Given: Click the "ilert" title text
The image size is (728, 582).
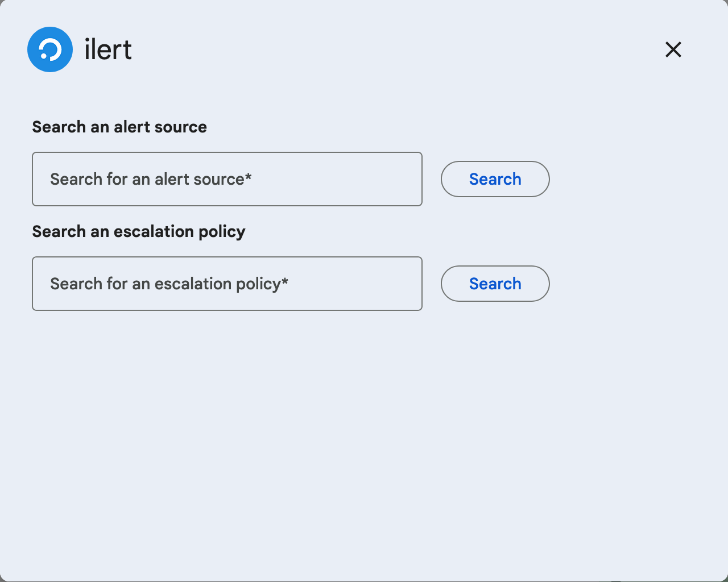Looking at the screenshot, I should (108, 49).
